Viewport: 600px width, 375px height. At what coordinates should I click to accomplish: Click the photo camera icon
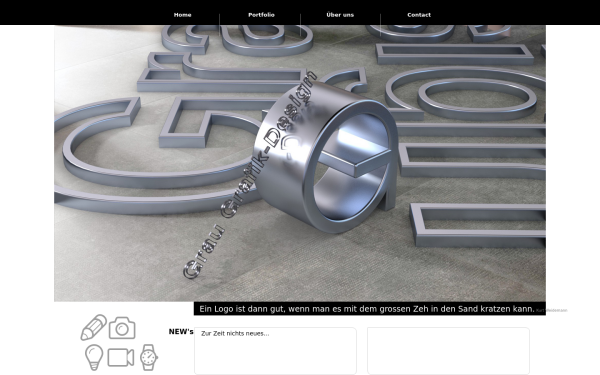pos(122,328)
